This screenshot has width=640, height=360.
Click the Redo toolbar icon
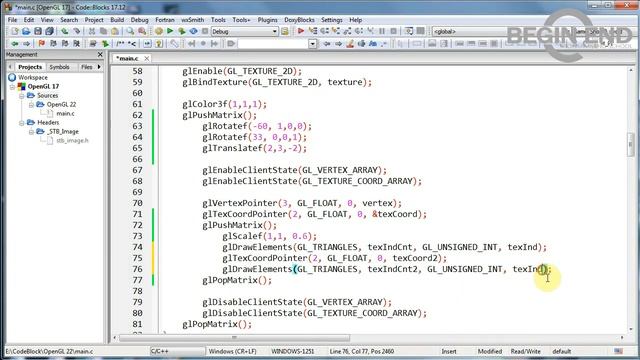tap(76, 31)
